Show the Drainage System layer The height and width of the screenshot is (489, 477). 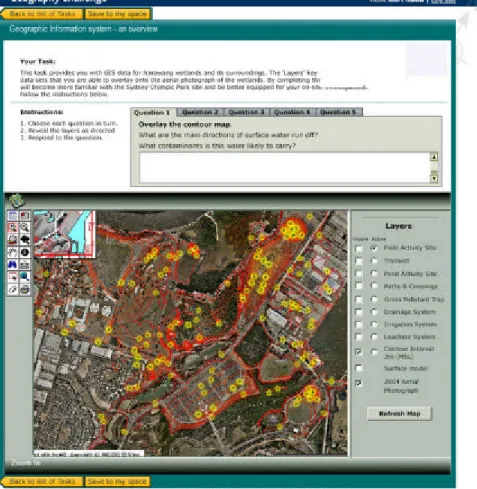[359, 312]
